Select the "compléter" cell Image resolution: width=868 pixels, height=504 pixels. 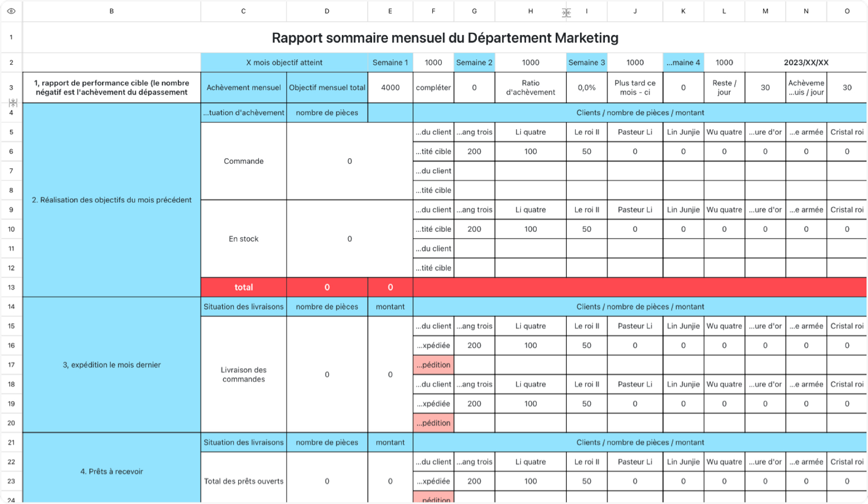click(x=433, y=87)
